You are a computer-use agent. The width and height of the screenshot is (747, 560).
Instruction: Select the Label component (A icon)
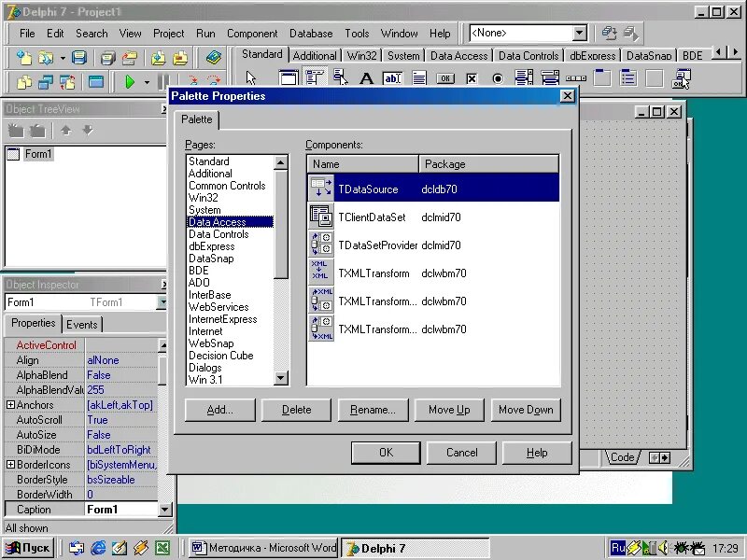[366, 78]
